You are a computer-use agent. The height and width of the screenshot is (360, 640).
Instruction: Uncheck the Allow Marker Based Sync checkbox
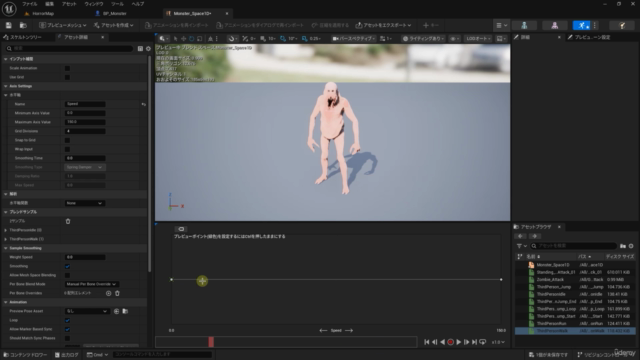pos(67,329)
